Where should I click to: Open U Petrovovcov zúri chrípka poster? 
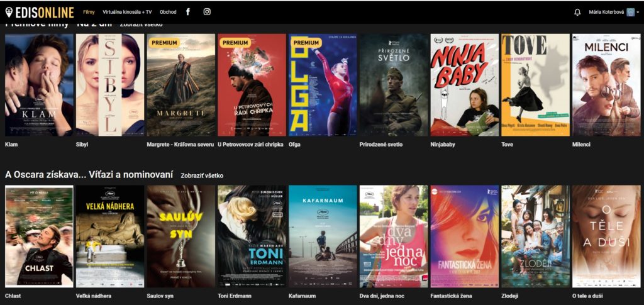point(252,85)
